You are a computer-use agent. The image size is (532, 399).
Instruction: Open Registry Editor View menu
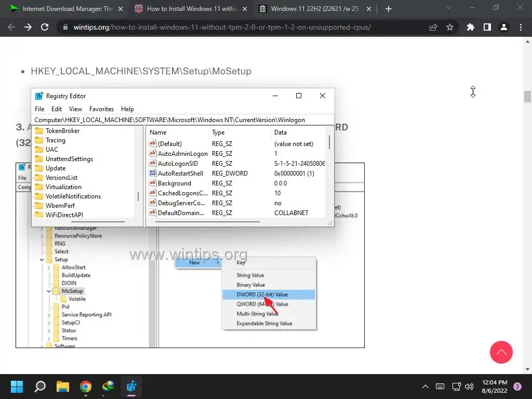[75, 109]
